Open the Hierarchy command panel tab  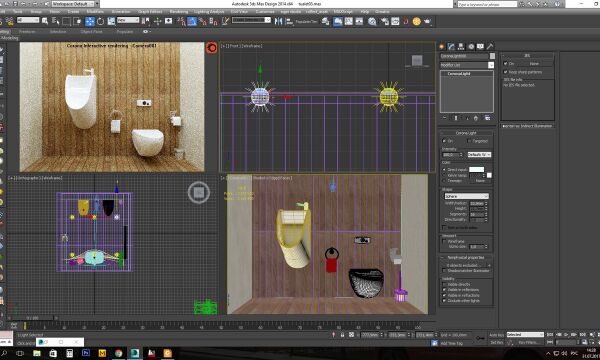461,46
